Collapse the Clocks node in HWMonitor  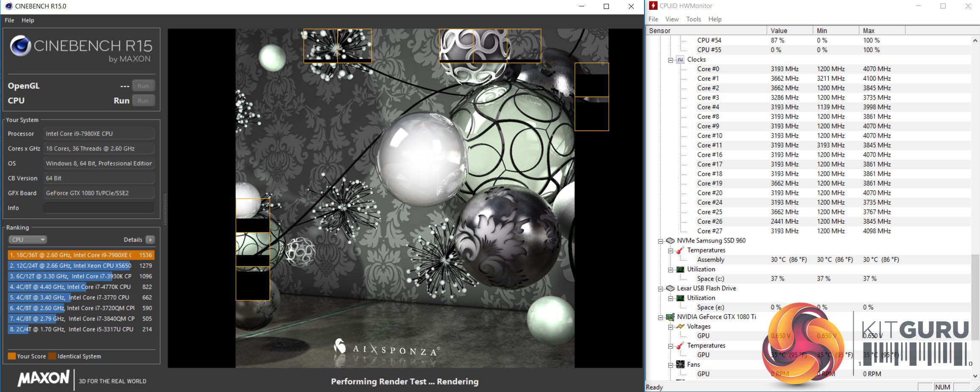tap(670, 60)
